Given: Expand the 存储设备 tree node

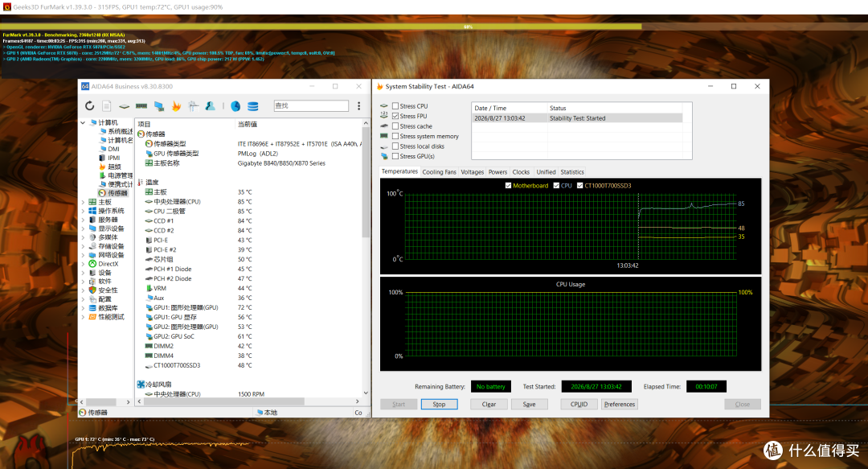Looking at the screenshot, I should [x=83, y=246].
